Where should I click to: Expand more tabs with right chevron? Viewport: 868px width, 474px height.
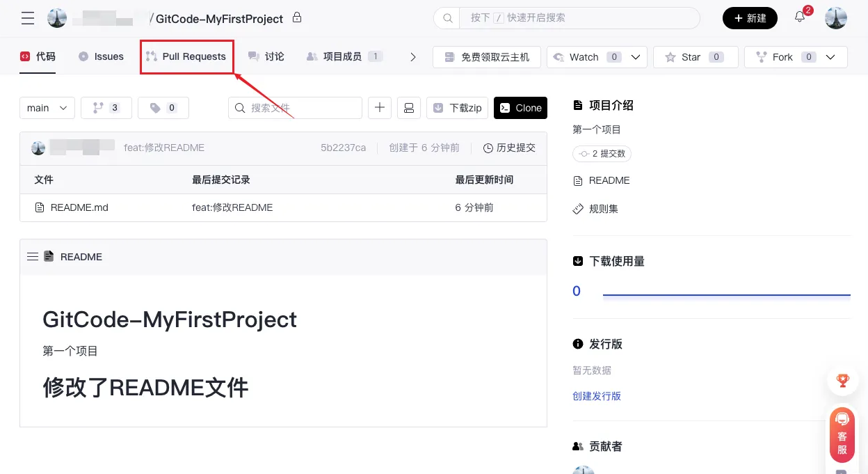click(413, 57)
